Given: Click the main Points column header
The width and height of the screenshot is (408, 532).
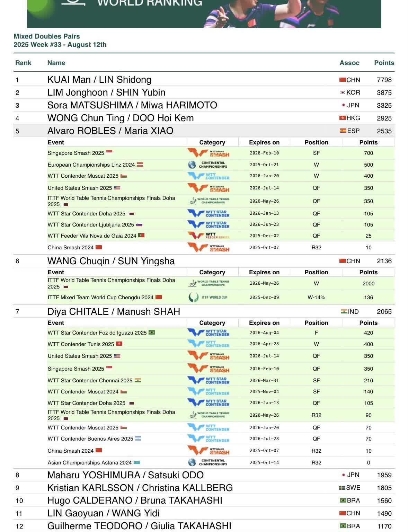Looking at the screenshot, I should [x=384, y=63].
